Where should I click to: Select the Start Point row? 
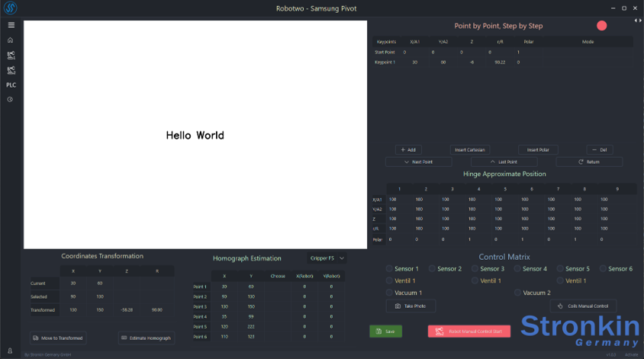[503, 52]
